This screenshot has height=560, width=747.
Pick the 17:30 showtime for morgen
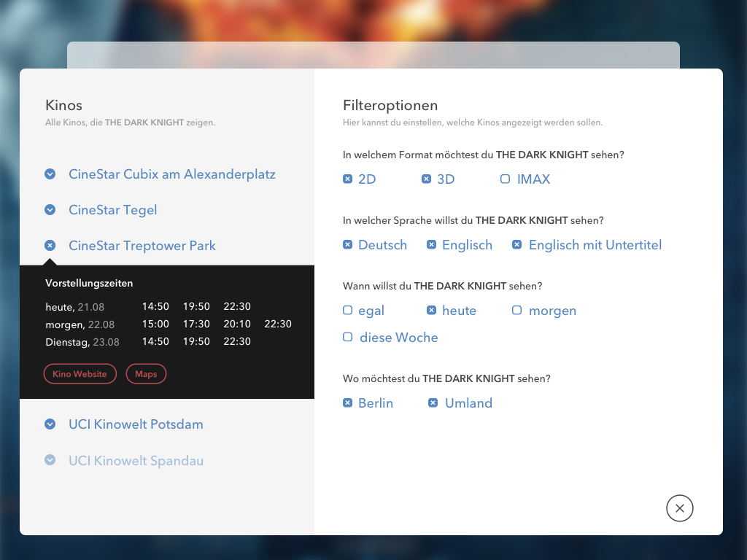[196, 324]
